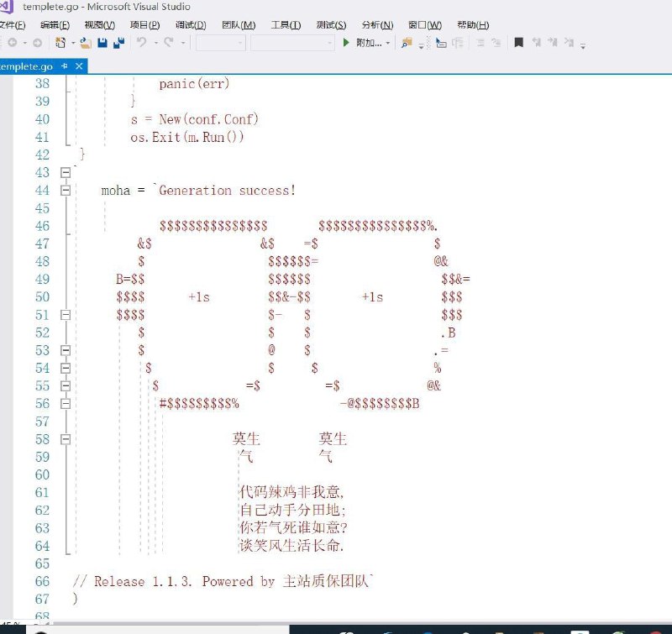Screen dimensions: 672x634
Task: Click the Redo icon
Action: coord(169,44)
